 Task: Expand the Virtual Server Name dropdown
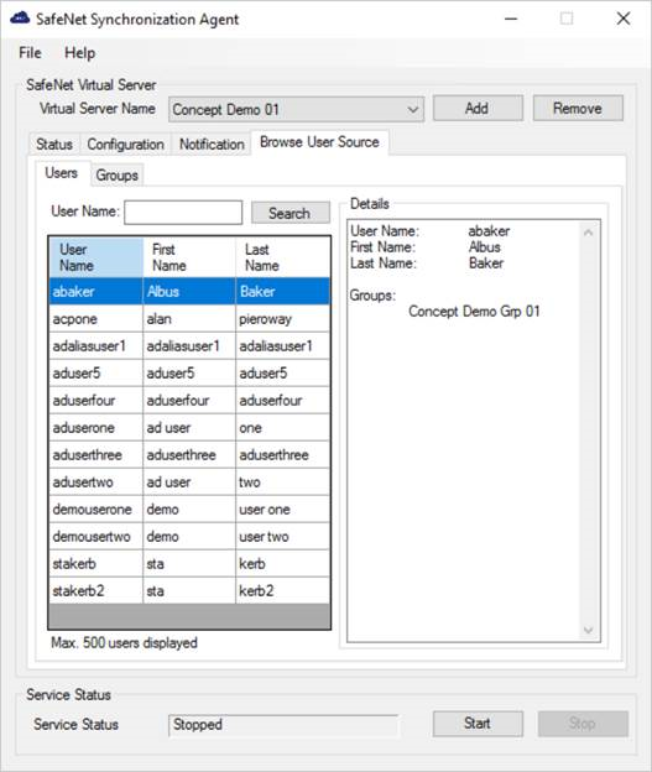tap(414, 109)
